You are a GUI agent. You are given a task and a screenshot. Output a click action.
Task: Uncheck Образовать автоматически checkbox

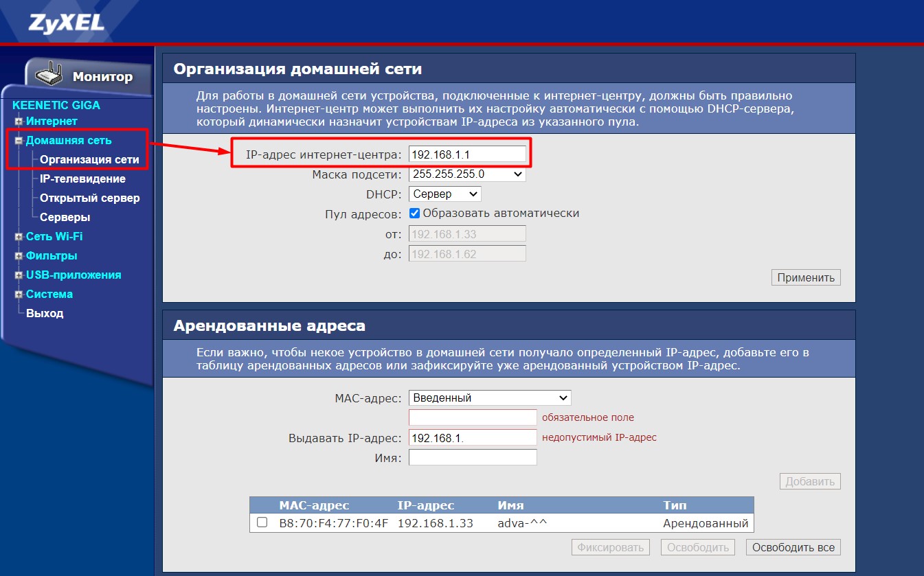pyautogui.click(x=414, y=214)
